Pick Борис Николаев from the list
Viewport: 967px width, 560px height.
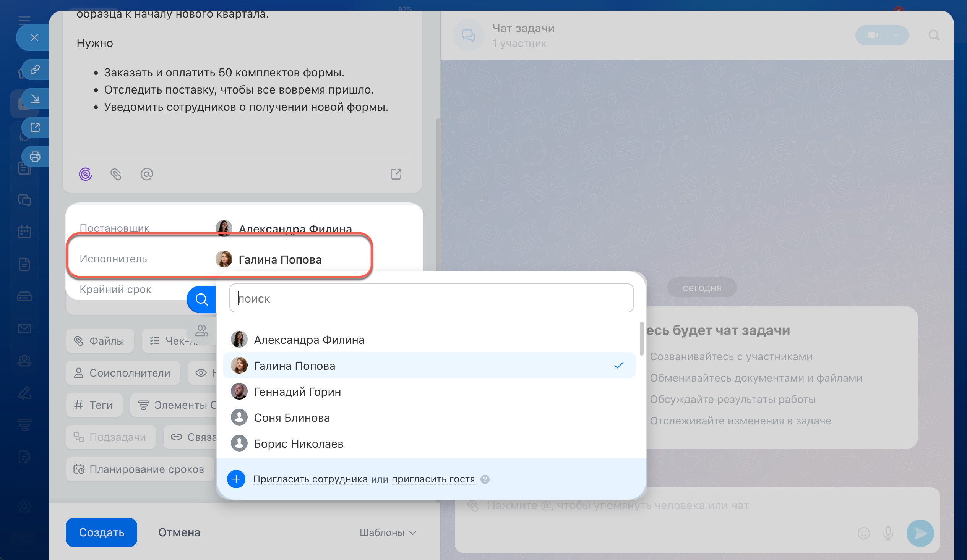298,444
